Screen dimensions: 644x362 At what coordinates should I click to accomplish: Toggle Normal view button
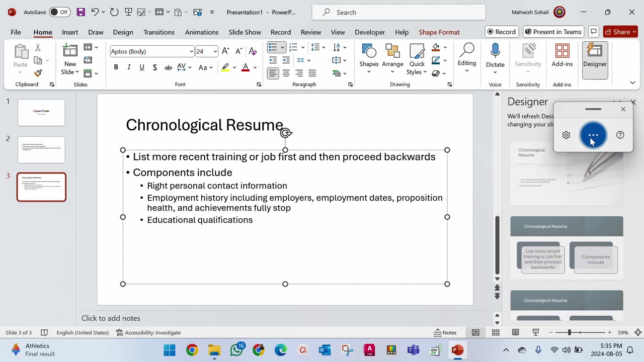(475, 332)
